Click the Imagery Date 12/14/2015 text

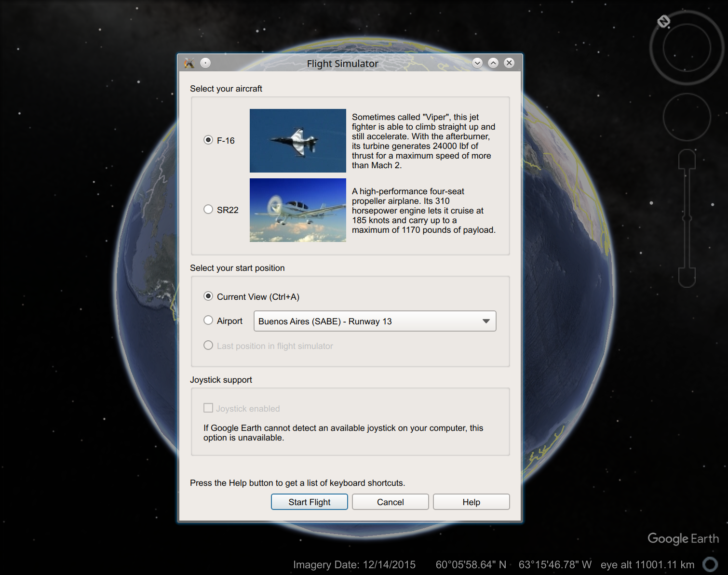pos(354,565)
